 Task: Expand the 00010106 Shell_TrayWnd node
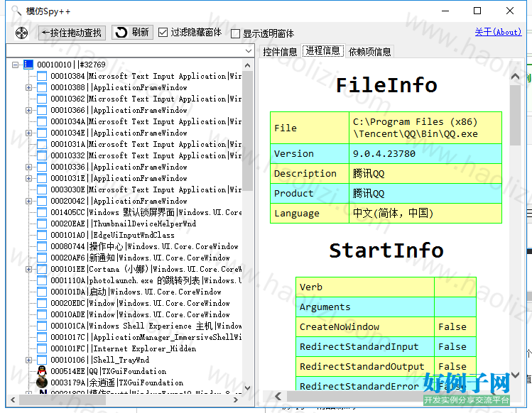click(x=29, y=360)
